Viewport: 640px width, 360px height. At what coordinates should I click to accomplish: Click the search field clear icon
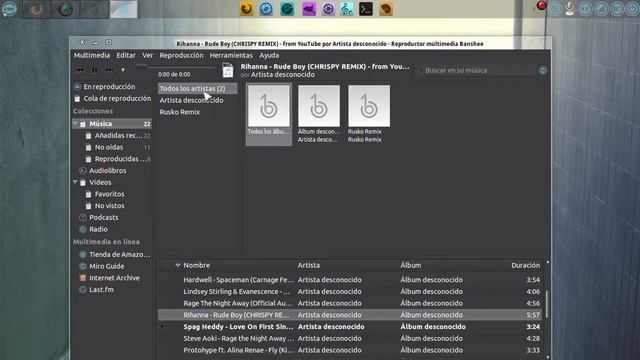pyautogui.click(x=542, y=70)
